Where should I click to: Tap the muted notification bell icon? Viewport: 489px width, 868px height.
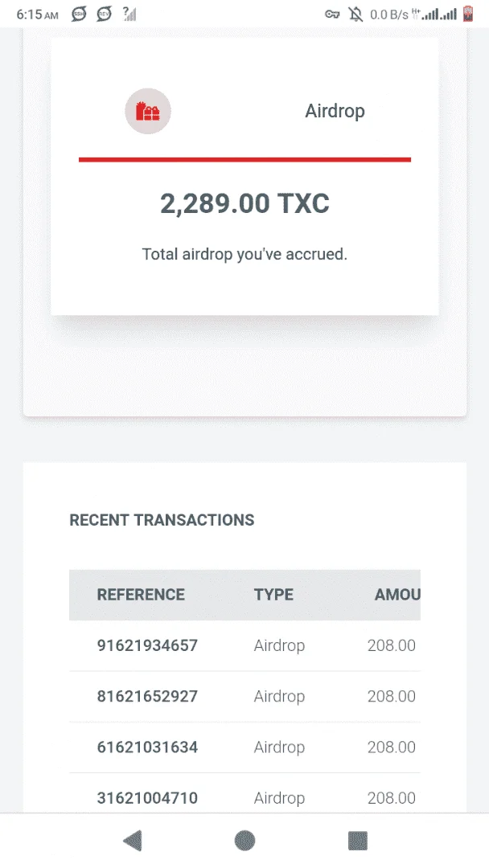point(355,14)
